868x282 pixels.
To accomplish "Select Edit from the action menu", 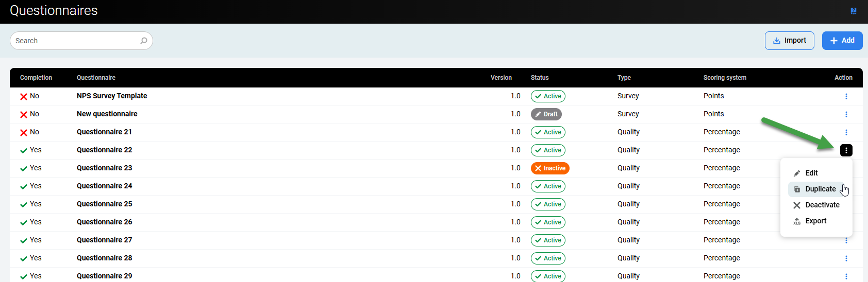I will (x=811, y=173).
